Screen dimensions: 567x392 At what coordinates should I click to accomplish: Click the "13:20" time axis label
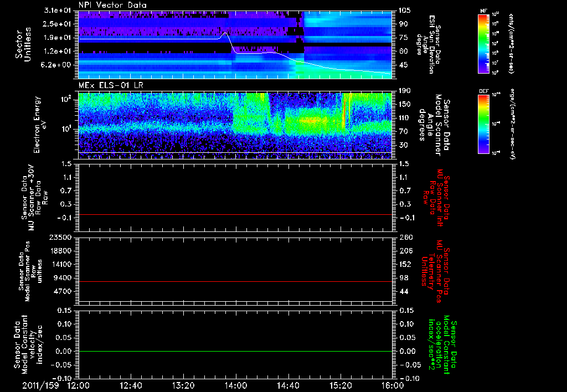click(x=183, y=385)
